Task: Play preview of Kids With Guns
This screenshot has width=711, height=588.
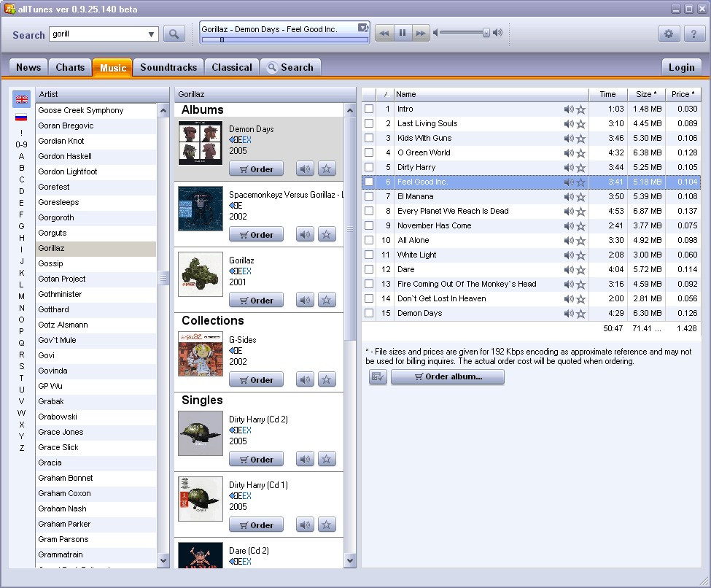Action: point(569,139)
